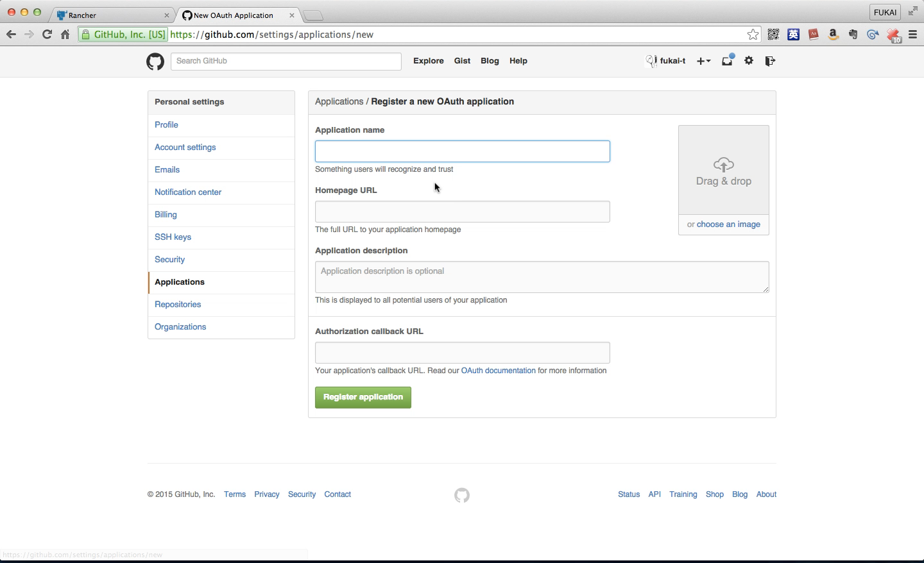Click the Applications breadcrumb link
The image size is (924, 563).
pyautogui.click(x=339, y=101)
